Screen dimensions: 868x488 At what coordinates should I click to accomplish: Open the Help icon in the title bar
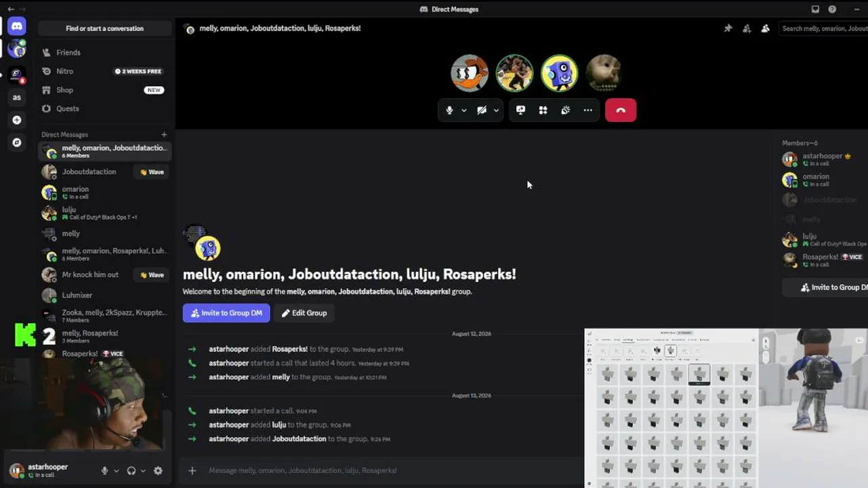click(x=832, y=9)
